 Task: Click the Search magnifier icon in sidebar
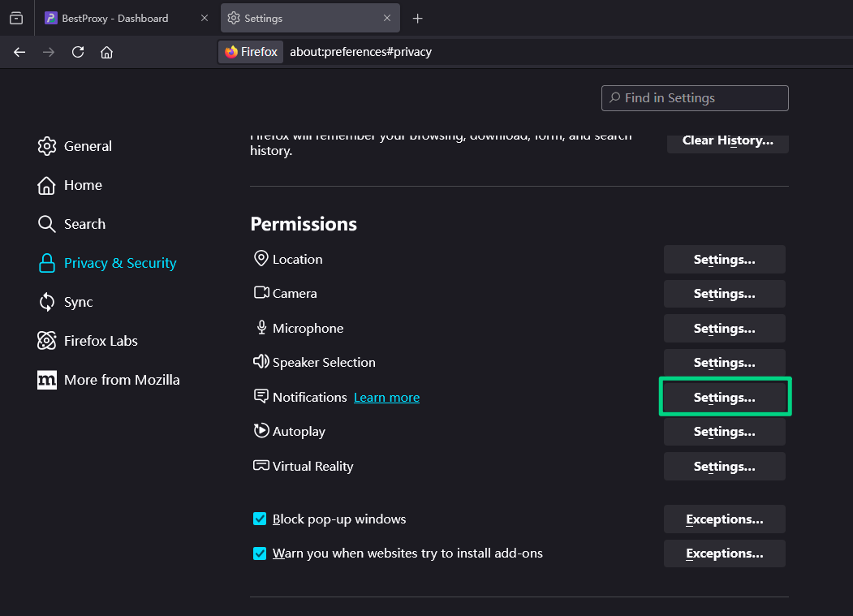pos(47,224)
